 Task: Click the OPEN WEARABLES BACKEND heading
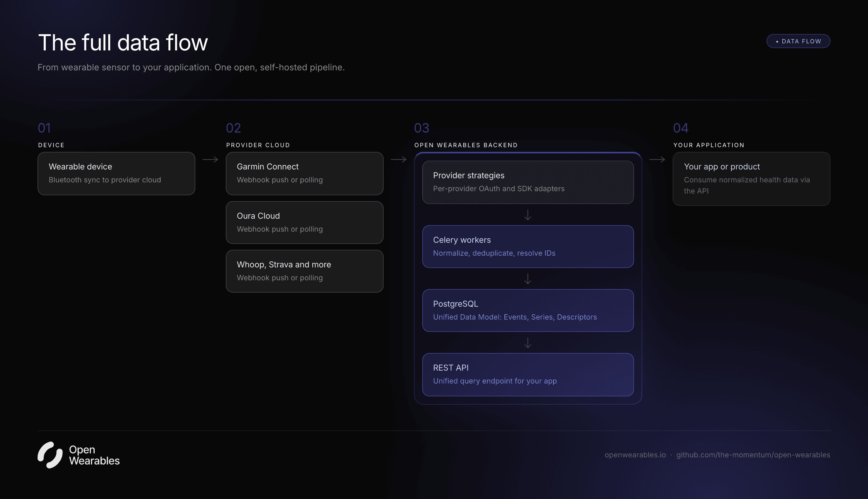click(x=466, y=145)
